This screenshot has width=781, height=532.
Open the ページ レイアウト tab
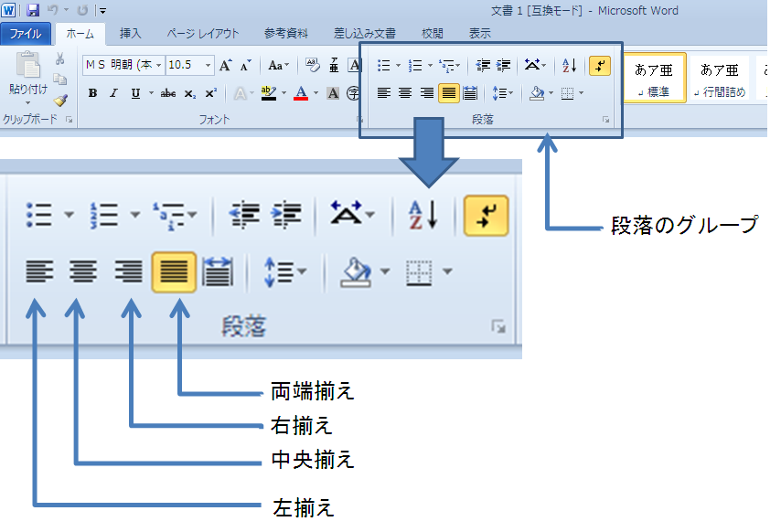click(x=203, y=33)
